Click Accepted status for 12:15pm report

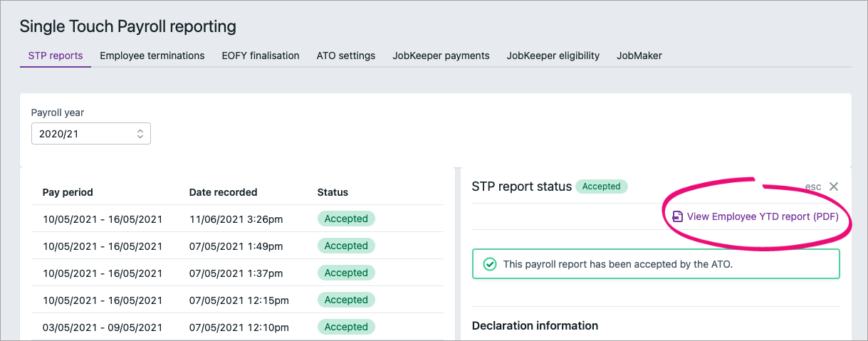346,300
